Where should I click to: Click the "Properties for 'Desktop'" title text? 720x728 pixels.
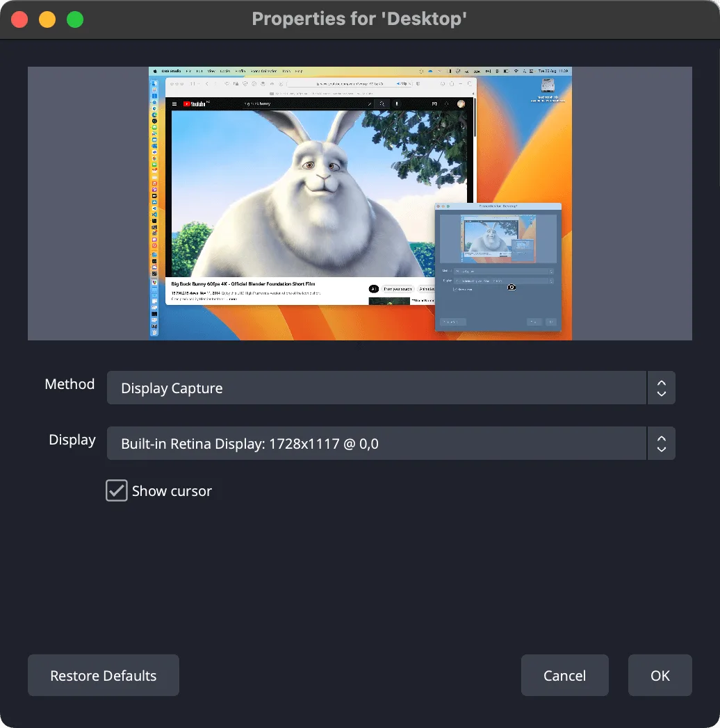tap(359, 19)
